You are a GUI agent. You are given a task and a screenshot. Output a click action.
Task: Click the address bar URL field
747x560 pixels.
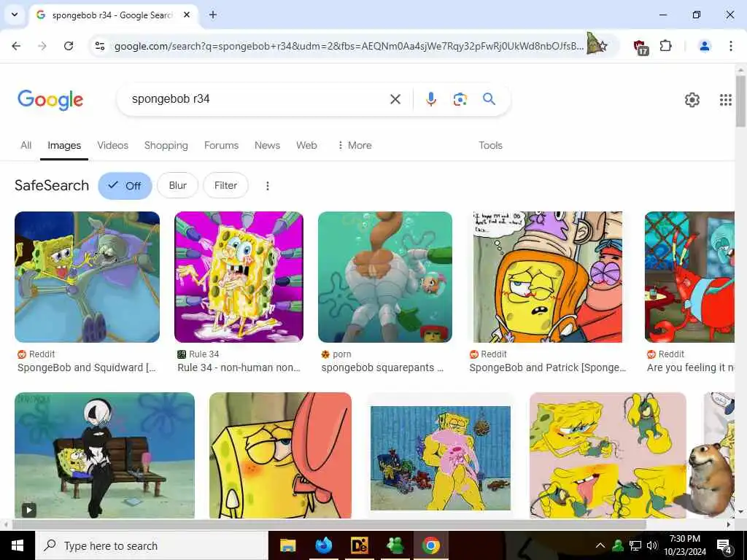pyautogui.click(x=349, y=46)
